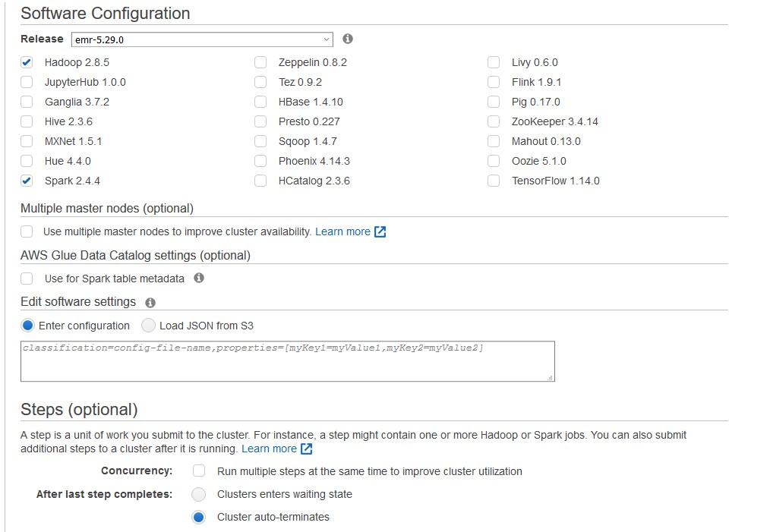Click the Steps (optional) heading
This screenshot has width=770, height=532.
coord(79,409)
